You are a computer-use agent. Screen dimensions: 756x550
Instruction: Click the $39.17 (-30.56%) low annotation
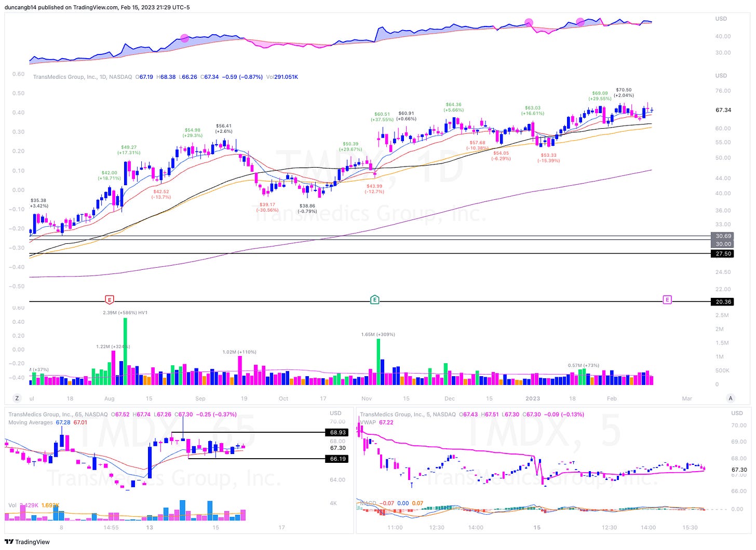(268, 207)
